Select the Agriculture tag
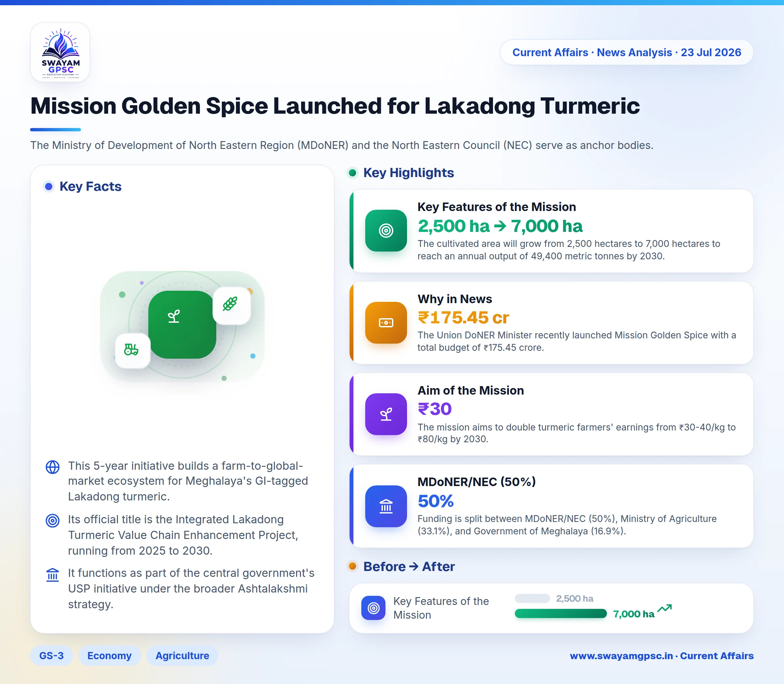This screenshot has height=684, width=784. click(183, 656)
